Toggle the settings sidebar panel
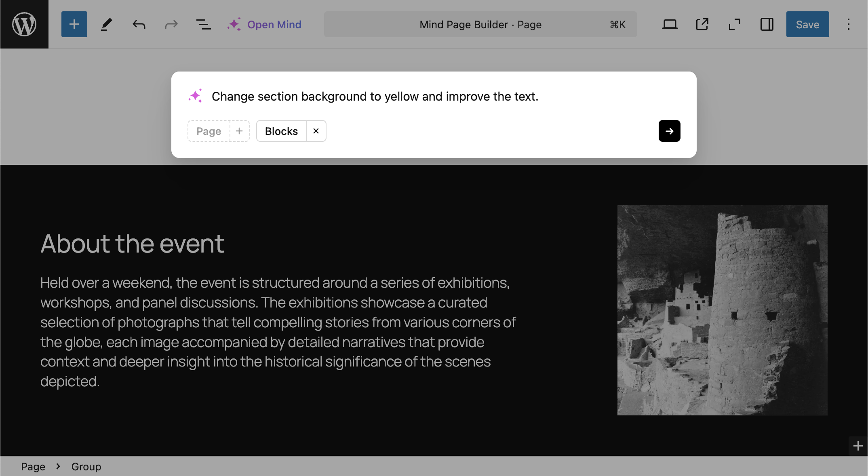Viewport: 868px width, 476px height. pos(767,24)
